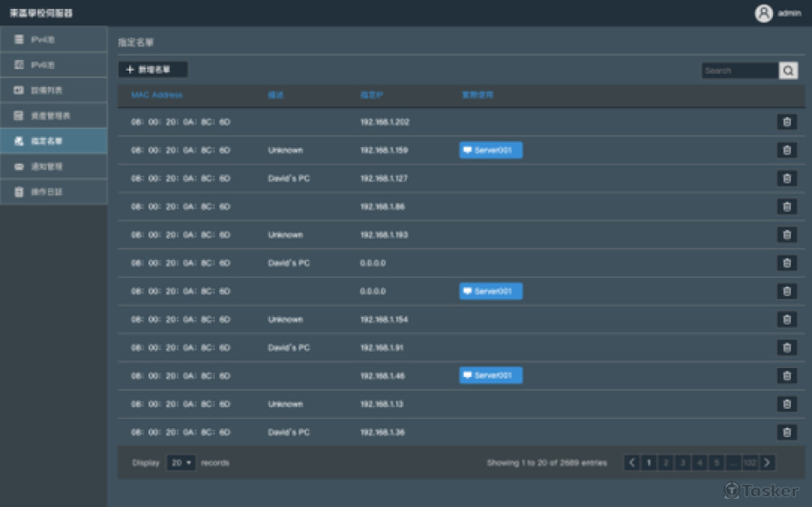This screenshot has width=812, height=507.
Task: Click Server001 tag in 192.168.1.159 row
Action: (490, 150)
